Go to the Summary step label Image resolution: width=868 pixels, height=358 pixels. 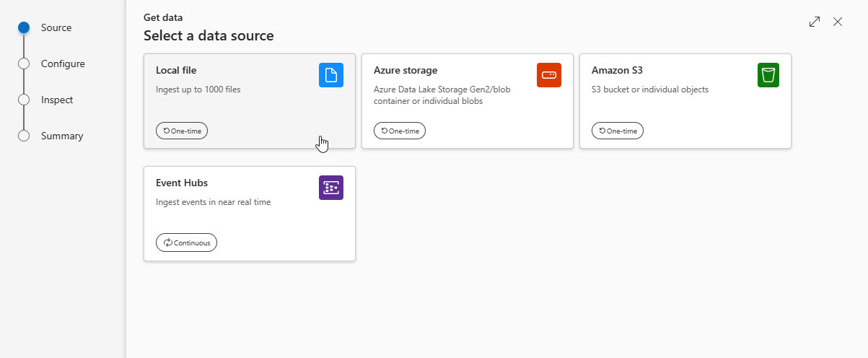click(62, 136)
